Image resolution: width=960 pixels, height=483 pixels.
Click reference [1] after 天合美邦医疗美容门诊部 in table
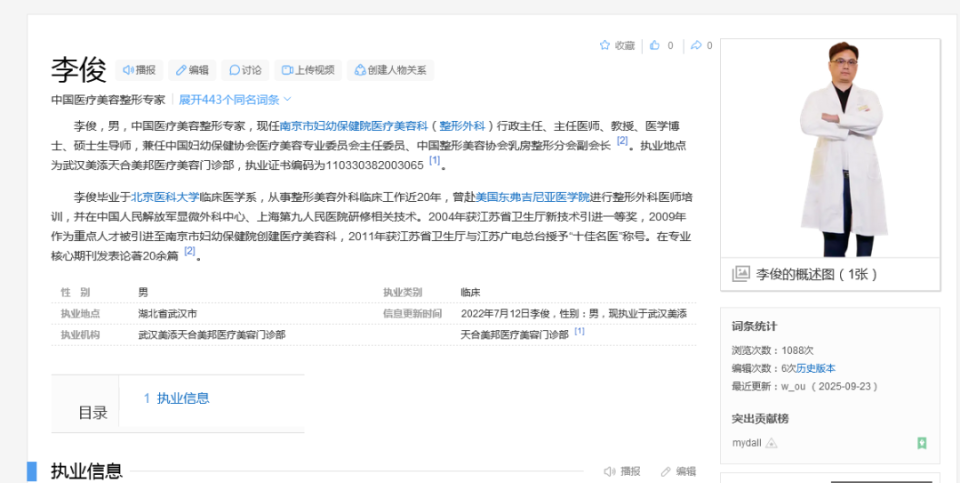pos(579,331)
